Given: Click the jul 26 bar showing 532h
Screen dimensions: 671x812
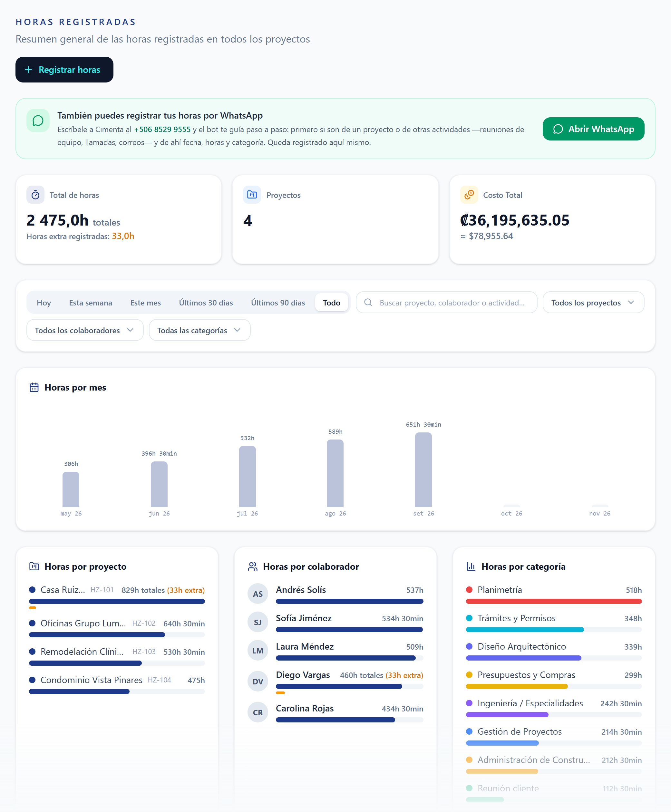Looking at the screenshot, I should pos(248,477).
